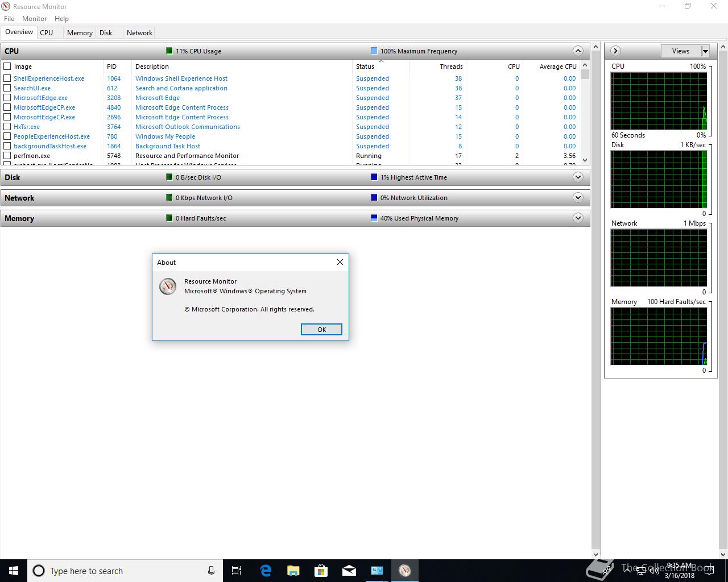Tick checkbox for perfmon.exe
The height and width of the screenshot is (582, 728).
(x=7, y=156)
